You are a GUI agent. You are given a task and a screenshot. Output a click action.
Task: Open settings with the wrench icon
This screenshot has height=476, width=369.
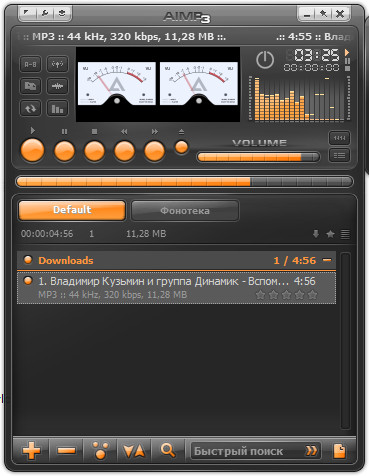point(45,13)
